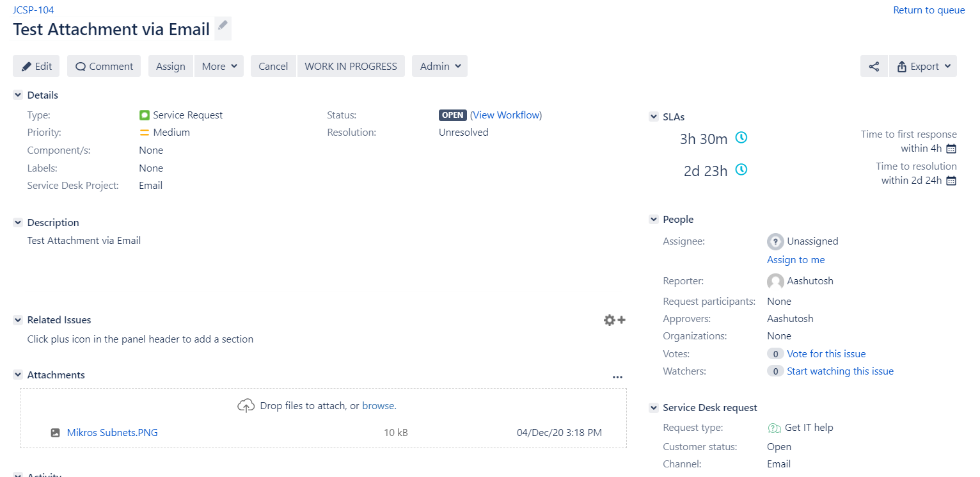Collapse the Attachments section
The width and height of the screenshot is (980, 477).
tap(18, 375)
